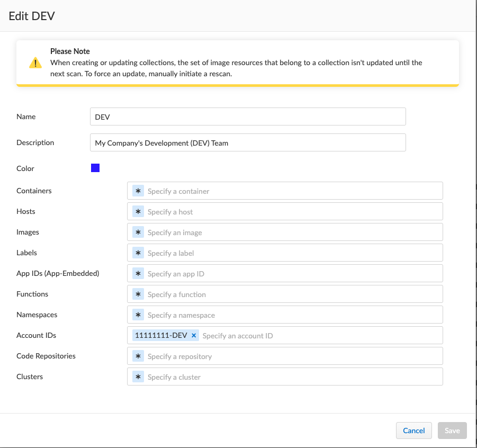
Task: Click the wildcard asterisk chip in Images
Action: [138, 232]
